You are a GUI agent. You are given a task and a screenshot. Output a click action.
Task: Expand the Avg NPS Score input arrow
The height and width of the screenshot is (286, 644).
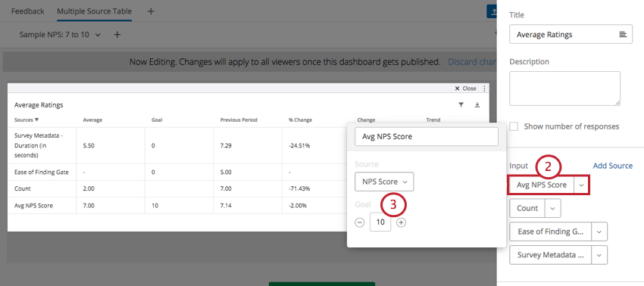(x=582, y=185)
